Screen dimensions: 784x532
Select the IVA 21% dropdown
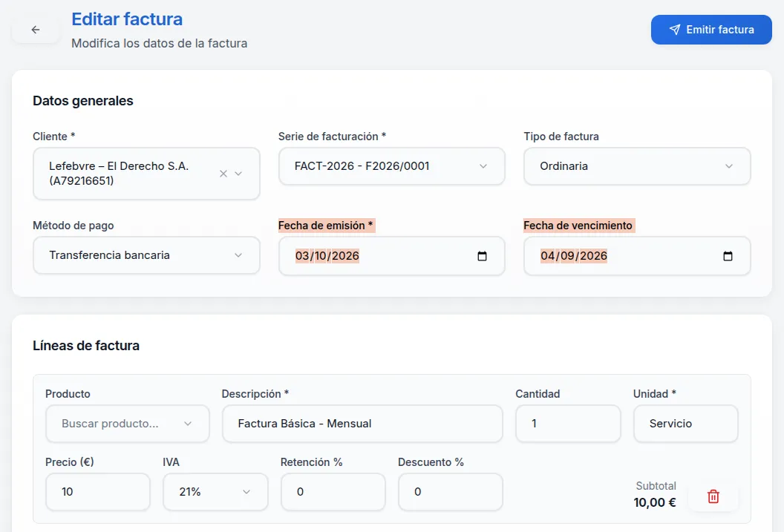215,492
